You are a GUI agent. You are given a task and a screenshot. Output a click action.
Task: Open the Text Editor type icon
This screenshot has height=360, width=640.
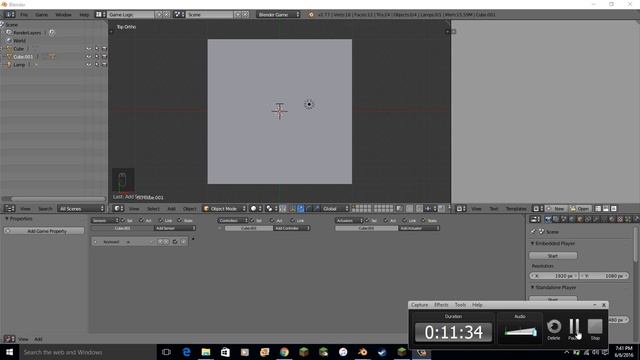(x=461, y=209)
